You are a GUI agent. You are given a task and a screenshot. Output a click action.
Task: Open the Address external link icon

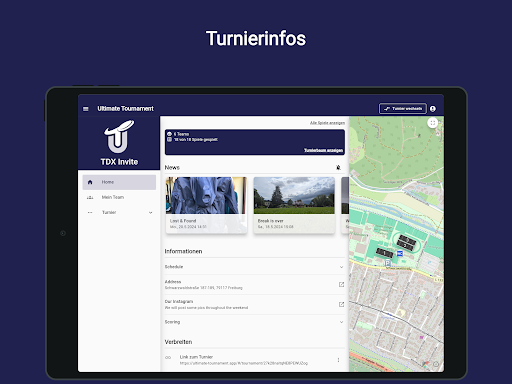tap(341, 284)
